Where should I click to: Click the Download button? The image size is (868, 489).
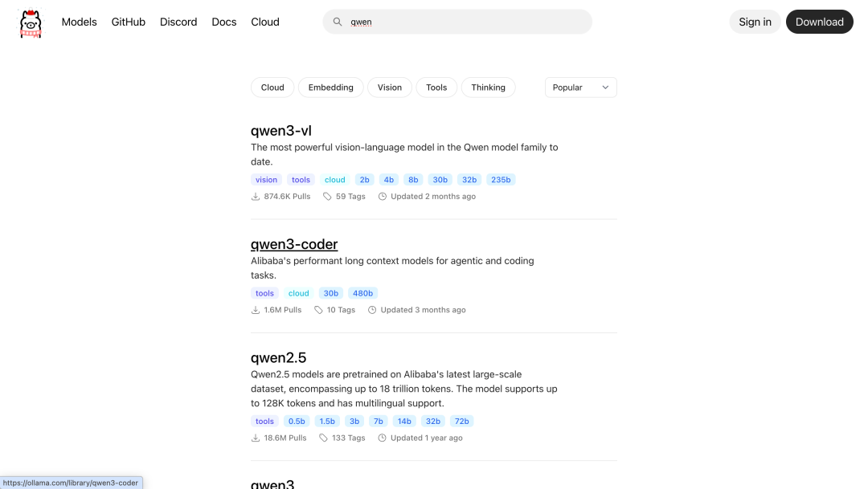coord(819,22)
